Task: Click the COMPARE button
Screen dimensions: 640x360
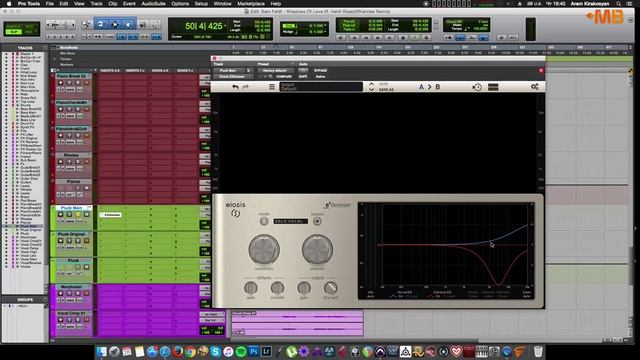Action: 284,76
